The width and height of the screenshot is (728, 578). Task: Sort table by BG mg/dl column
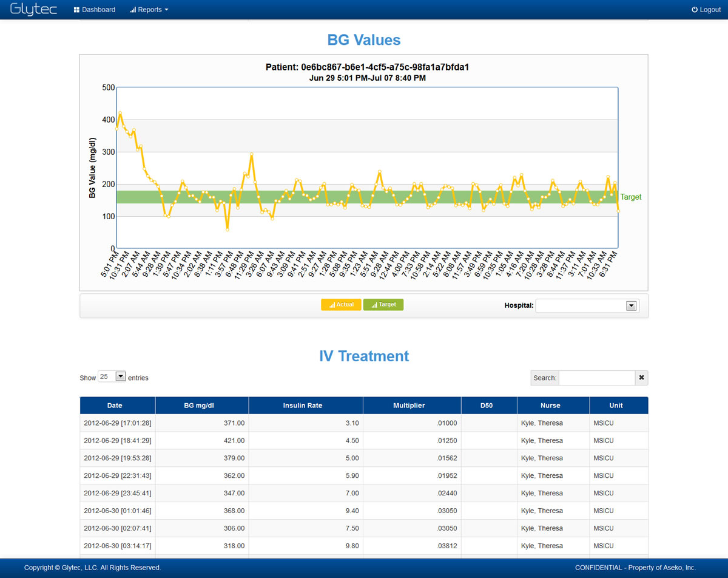pyautogui.click(x=201, y=406)
